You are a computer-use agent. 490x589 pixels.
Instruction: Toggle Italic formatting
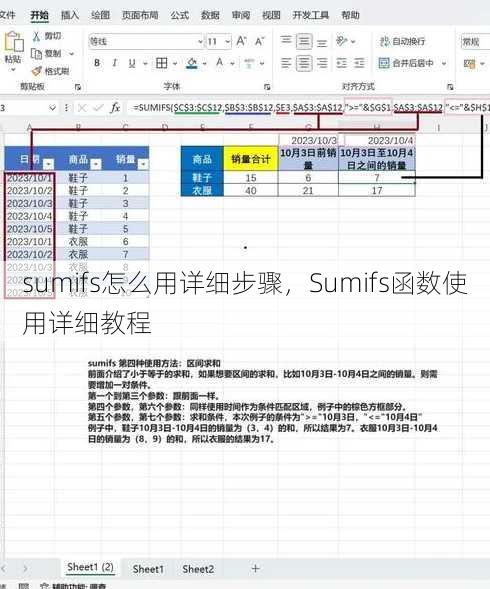click(x=115, y=63)
